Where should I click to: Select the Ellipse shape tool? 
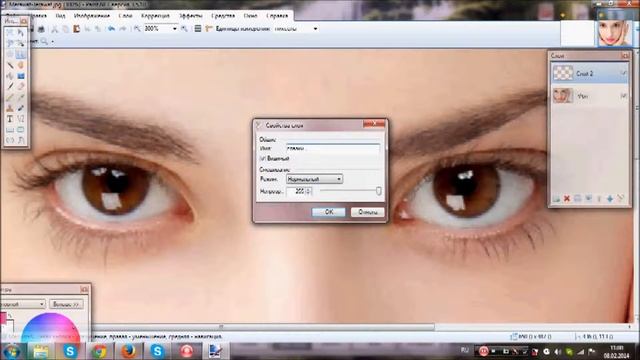(10, 140)
